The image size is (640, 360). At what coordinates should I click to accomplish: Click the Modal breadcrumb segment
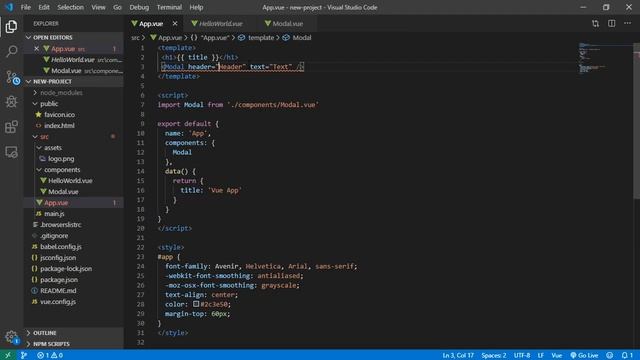297,38
